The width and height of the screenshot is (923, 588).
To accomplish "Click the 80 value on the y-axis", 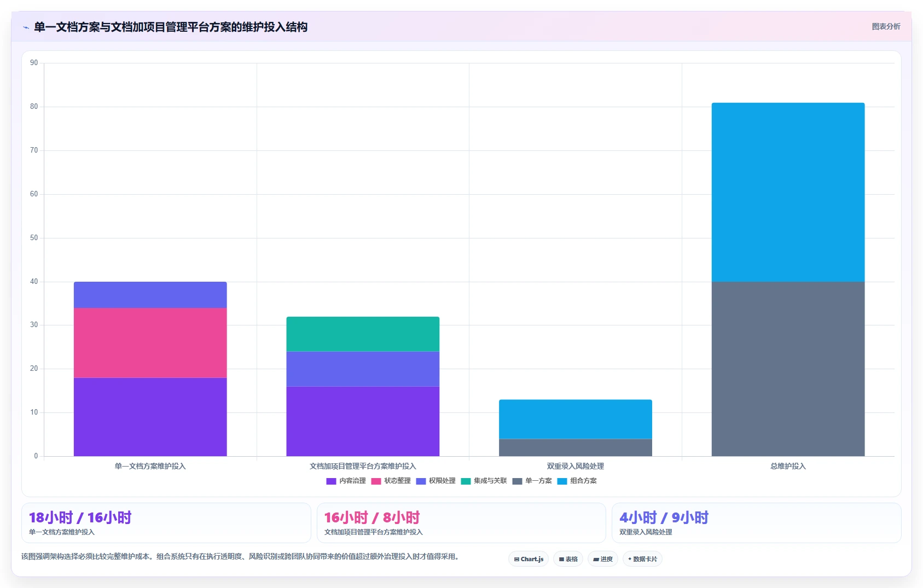I will [34, 107].
